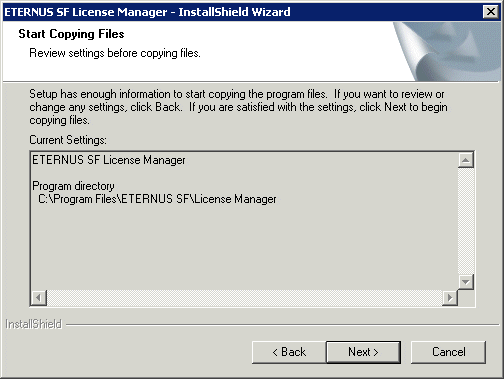Click the Review settings before copying files text
The height and width of the screenshot is (379, 504).
pyautogui.click(x=115, y=53)
